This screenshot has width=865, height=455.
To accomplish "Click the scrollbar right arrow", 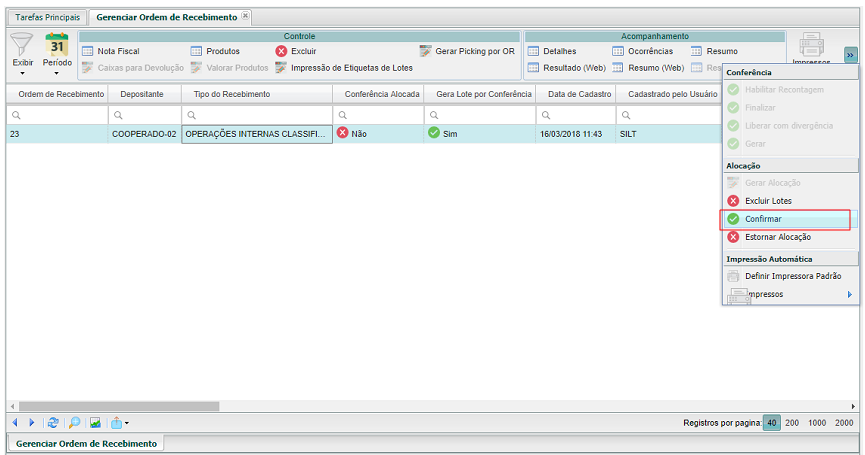I will 853,406.
